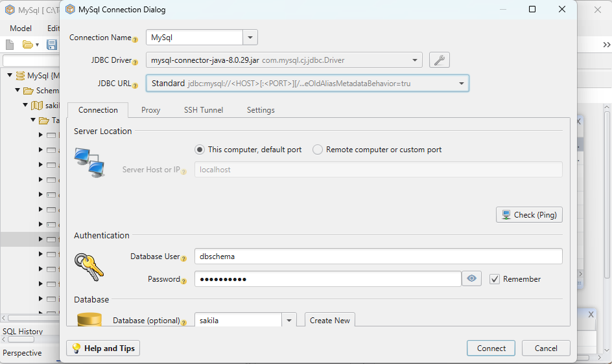
Task: Click the JDBC driver wrench settings icon
Action: [439, 60]
